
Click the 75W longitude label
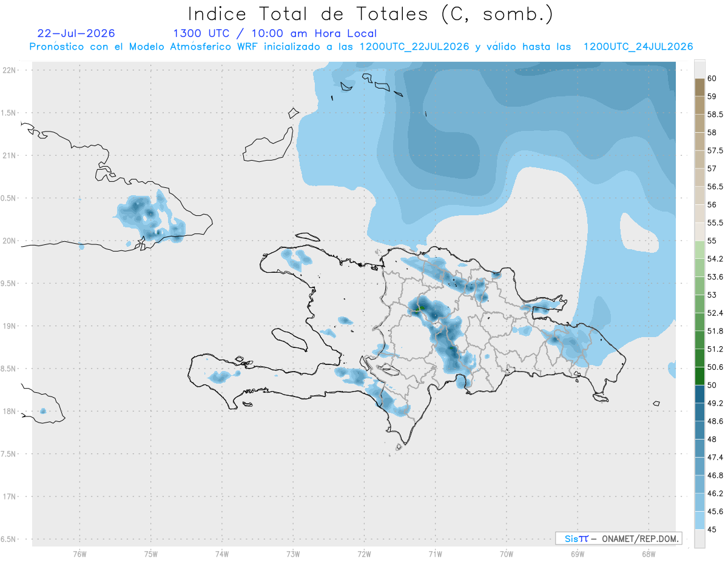pyautogui.click(x=151, y=554)
